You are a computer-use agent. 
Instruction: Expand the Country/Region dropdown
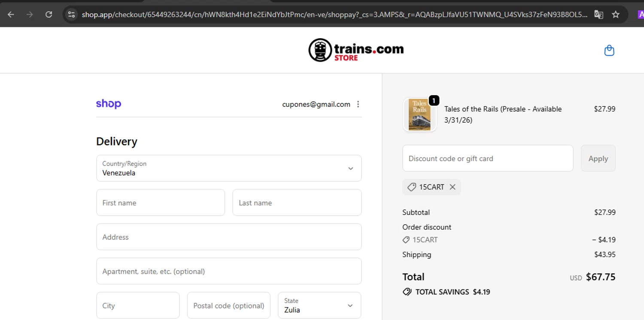click(229, 168)
